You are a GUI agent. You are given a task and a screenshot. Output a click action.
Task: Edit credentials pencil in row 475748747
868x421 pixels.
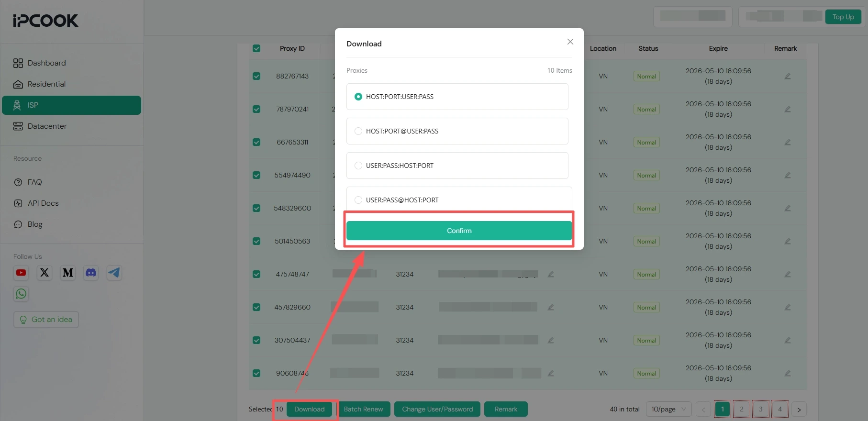(551, 274)
